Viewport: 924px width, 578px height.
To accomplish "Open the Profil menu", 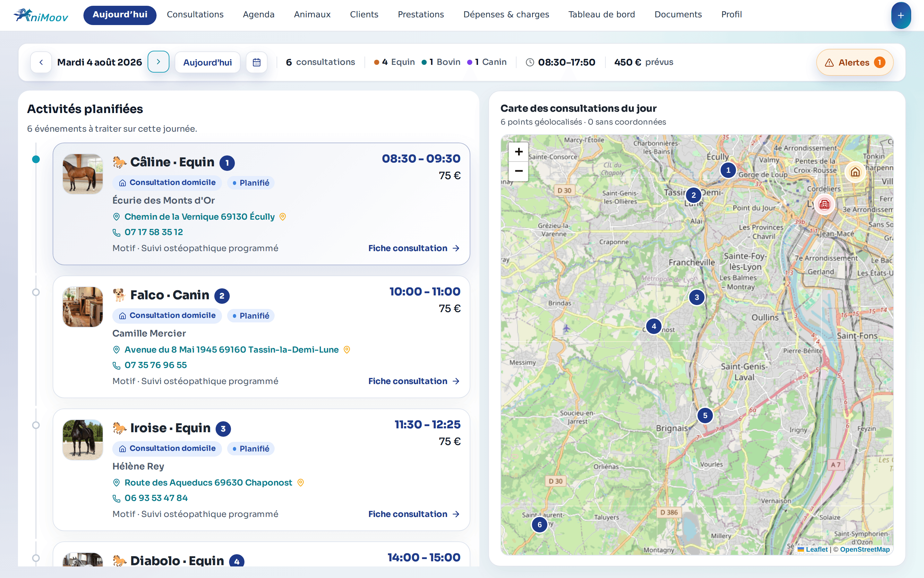I will 731,14.
